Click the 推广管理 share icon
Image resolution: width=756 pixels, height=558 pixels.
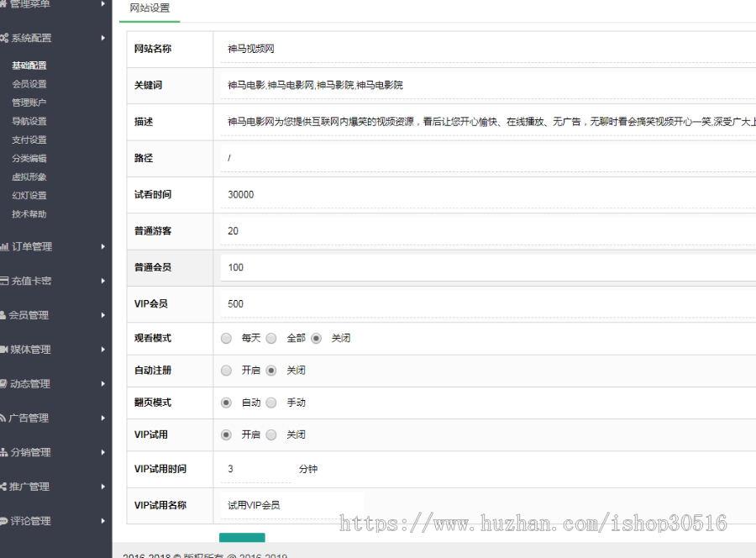point(3,487)
